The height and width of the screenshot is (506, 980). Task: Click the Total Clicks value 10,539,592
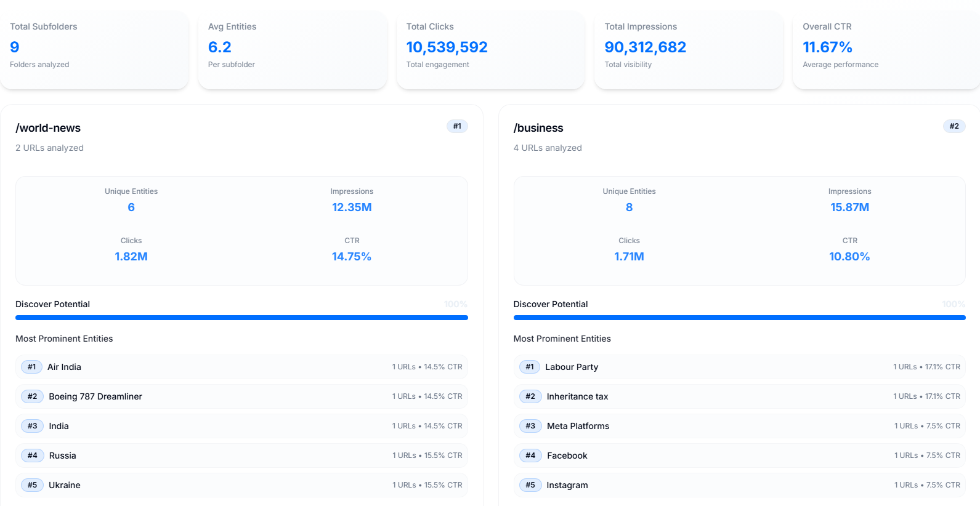(x=447, y=47)
